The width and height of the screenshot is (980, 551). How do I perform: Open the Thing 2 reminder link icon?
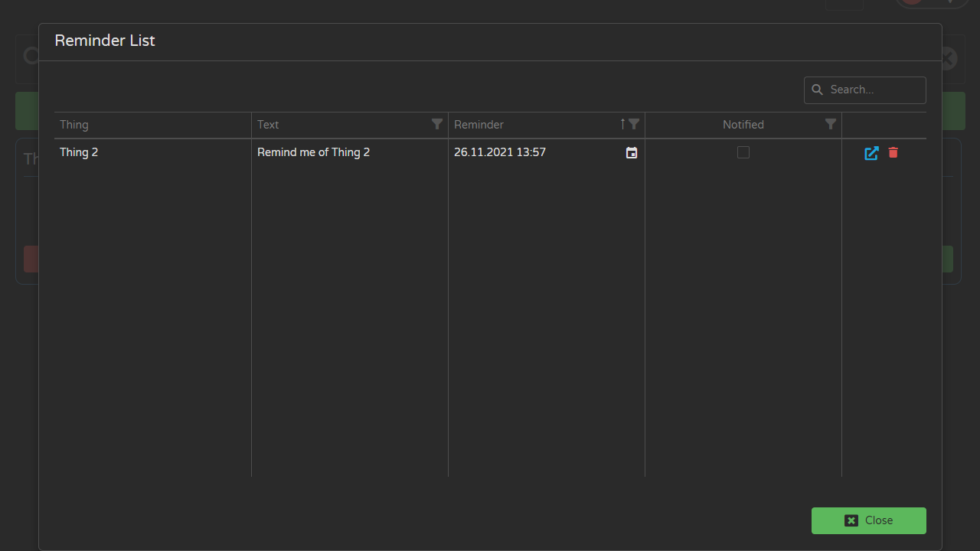point(871,153)
